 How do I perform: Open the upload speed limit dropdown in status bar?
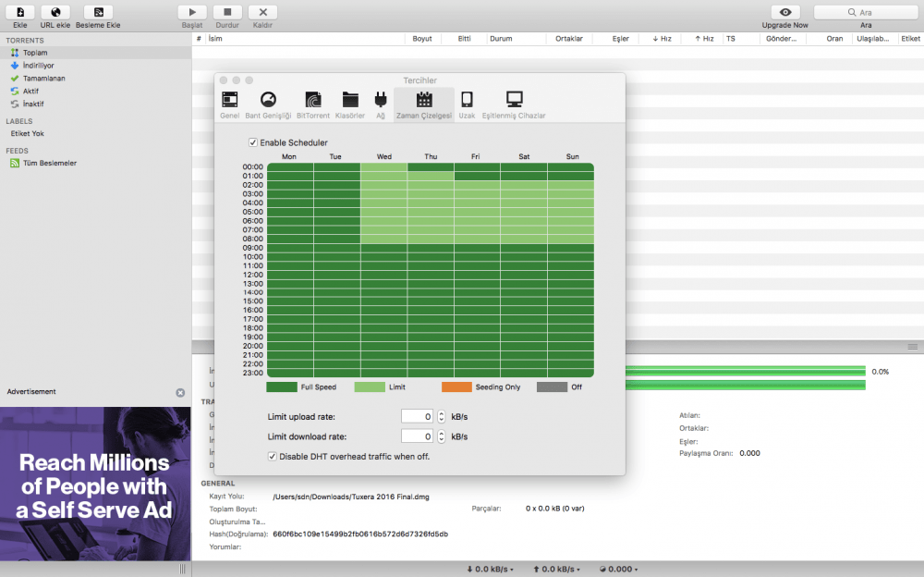pyautogui.click(x=557, y=569)
